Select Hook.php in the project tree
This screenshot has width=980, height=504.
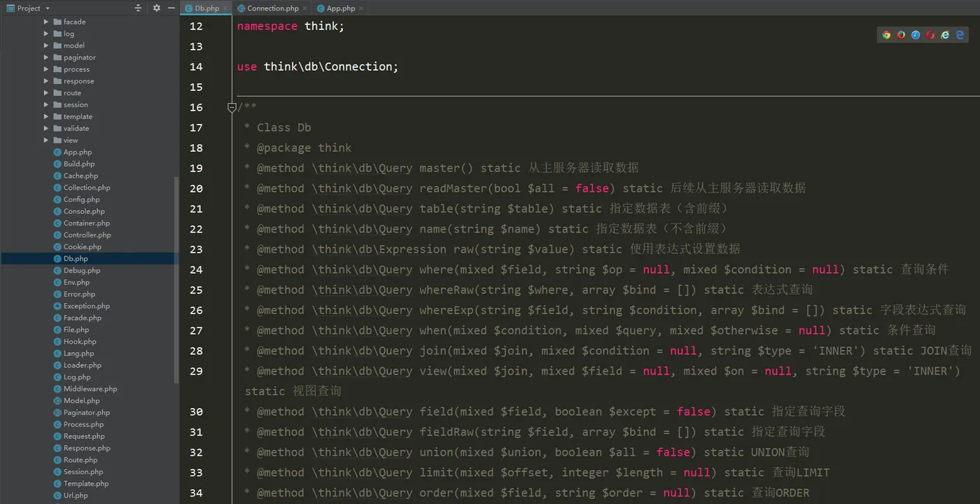click(75, 342)
